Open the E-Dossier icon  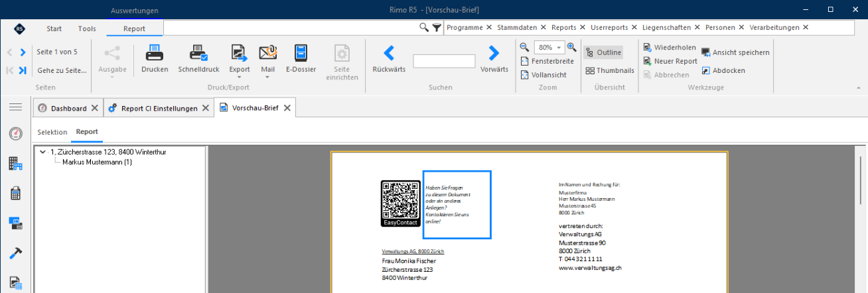coord(301,52)
